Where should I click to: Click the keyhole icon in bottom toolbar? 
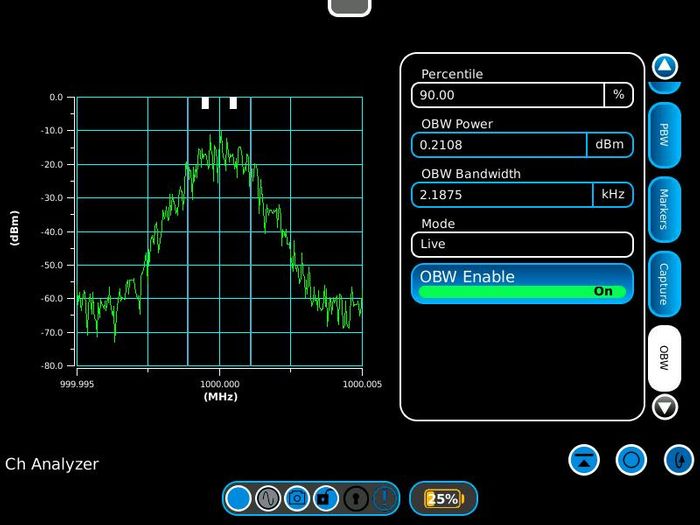tap(356, 498)
